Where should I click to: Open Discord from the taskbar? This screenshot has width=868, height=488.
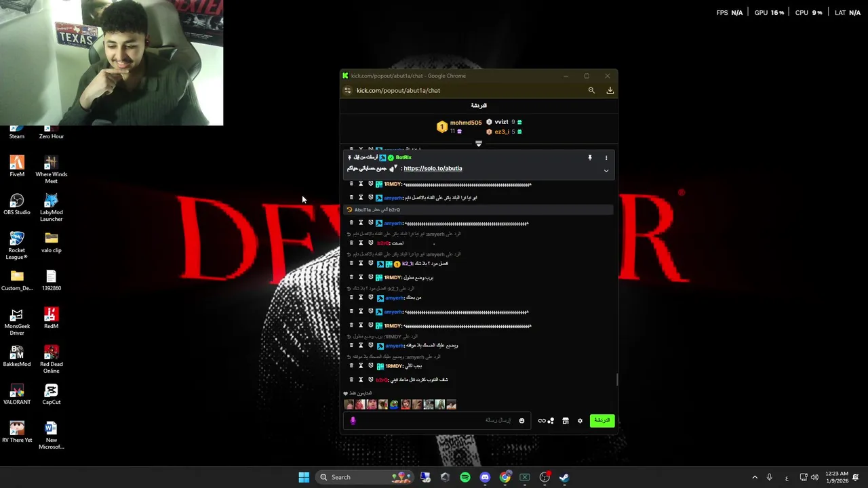485,477
